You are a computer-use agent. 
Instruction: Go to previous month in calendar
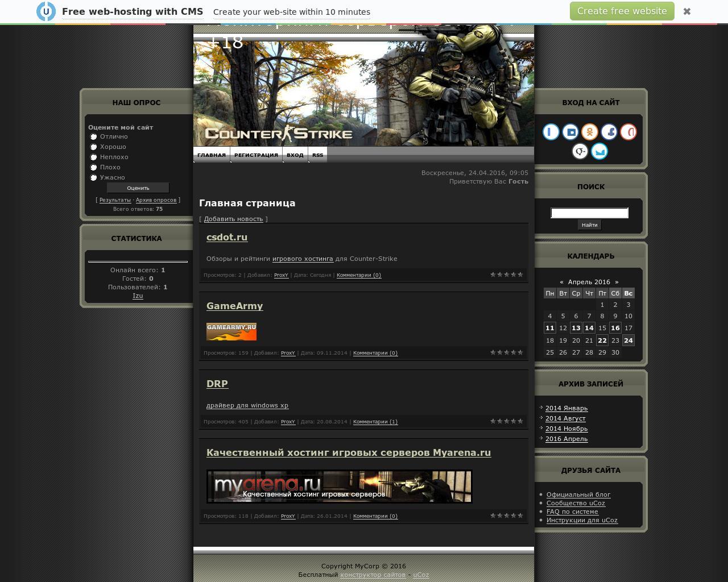click(561, 282)
